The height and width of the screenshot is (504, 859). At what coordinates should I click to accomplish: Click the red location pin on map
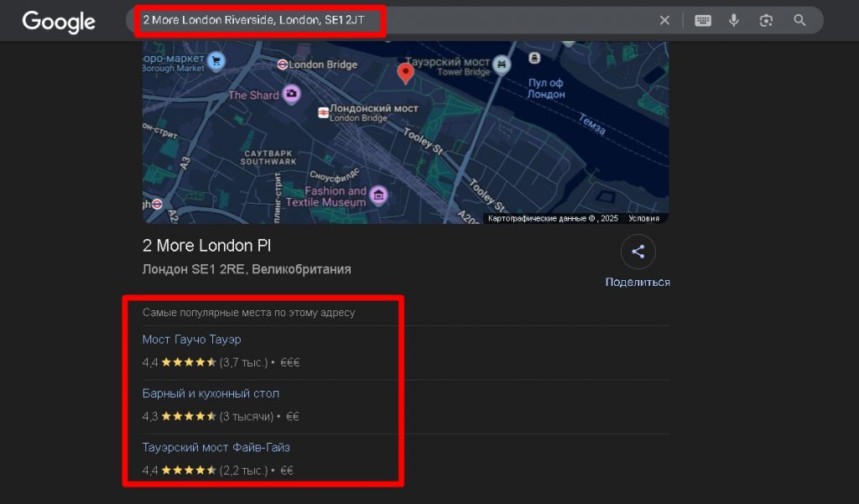click(405, 73)
